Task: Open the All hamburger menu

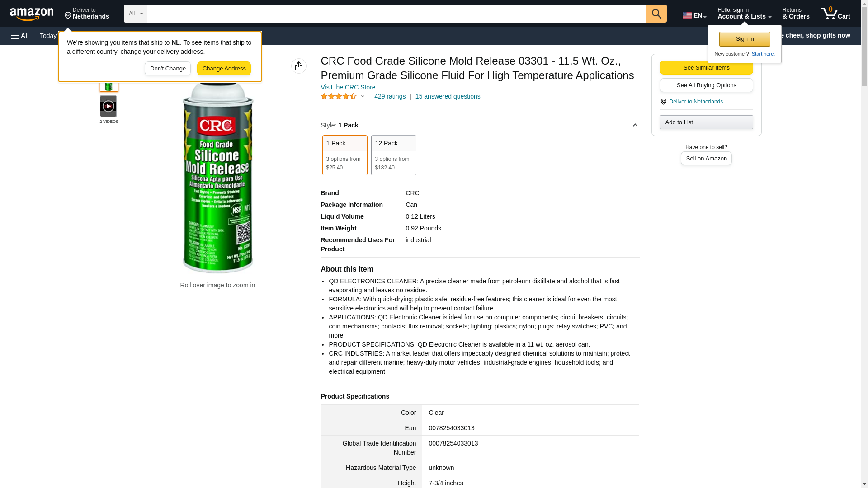Action: point(20,36)
